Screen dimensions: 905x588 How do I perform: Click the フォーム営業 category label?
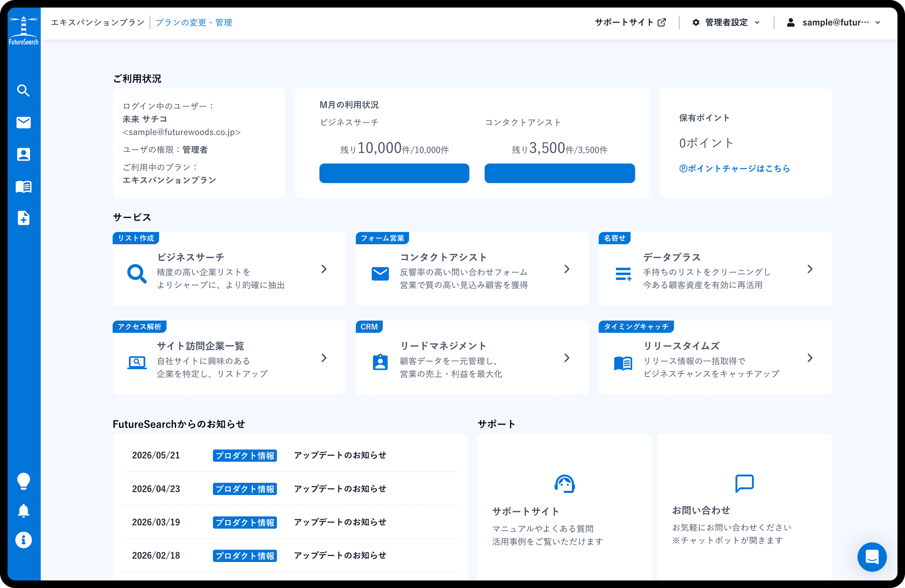click(x=382, y=238)
